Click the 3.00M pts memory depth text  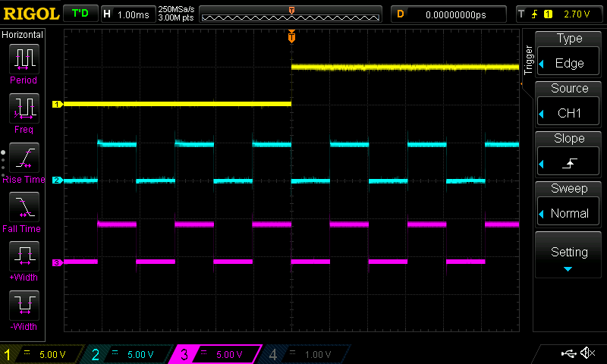176,17
